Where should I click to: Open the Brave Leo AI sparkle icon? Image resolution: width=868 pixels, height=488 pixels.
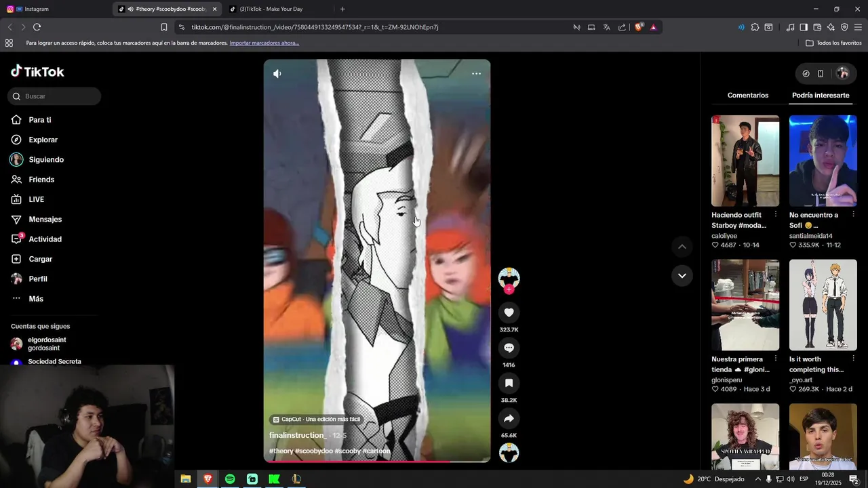coord(831,27)
